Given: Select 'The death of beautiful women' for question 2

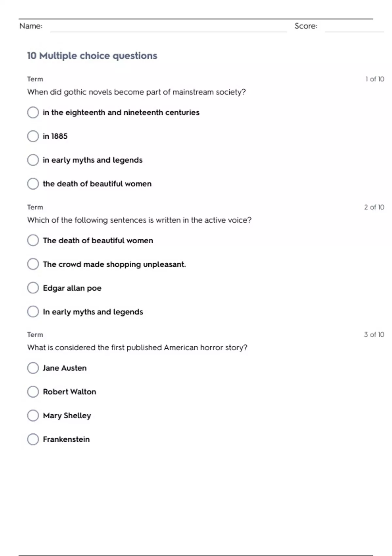Looking at the screenshot, I should [x=33, y=240].
